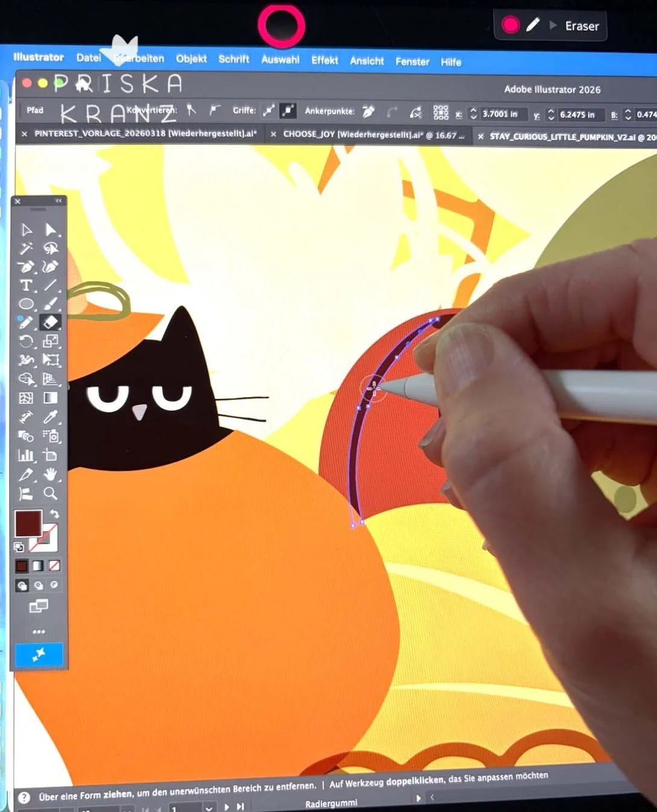The width and height of the screenshot is (657, 812).
Task: Adjust the Y value stepper
Action: tap(551, 114)
